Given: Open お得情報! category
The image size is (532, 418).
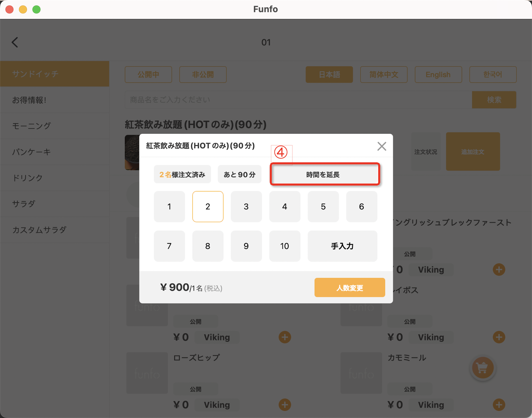Looking at the screenshot, I should click(55, 100).
